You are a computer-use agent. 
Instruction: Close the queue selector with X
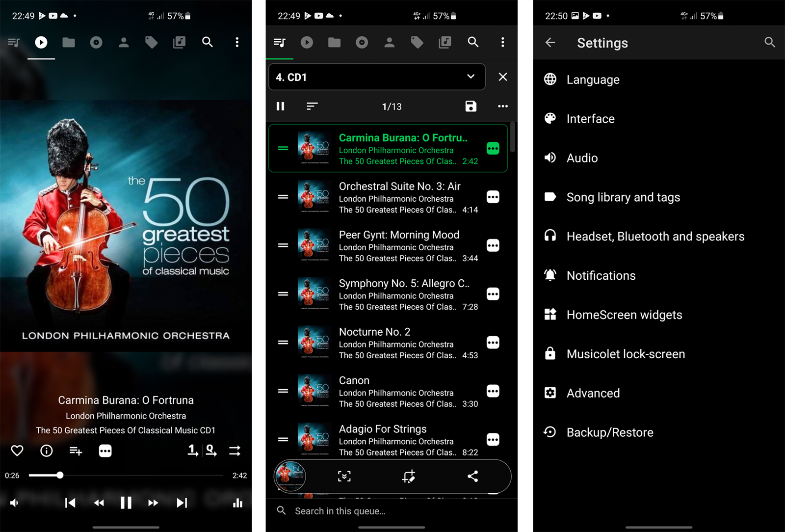point(503,77)
